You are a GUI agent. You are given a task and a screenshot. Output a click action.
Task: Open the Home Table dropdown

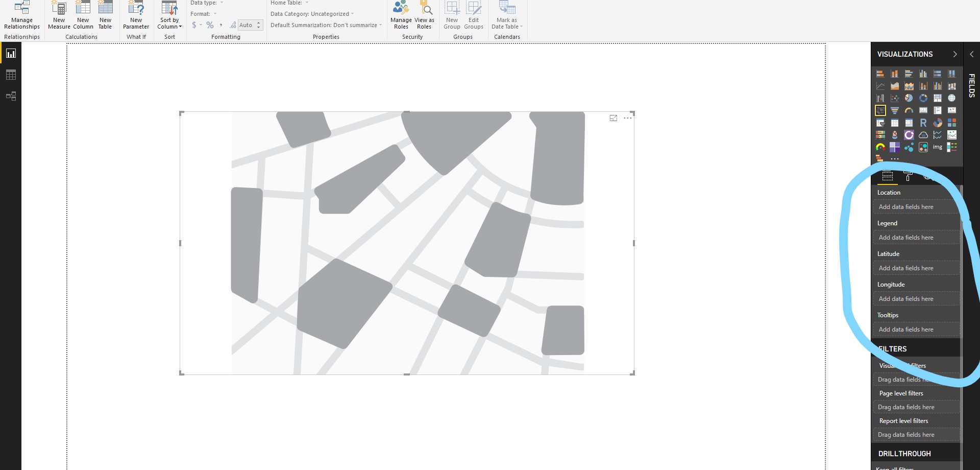point(289,3)
